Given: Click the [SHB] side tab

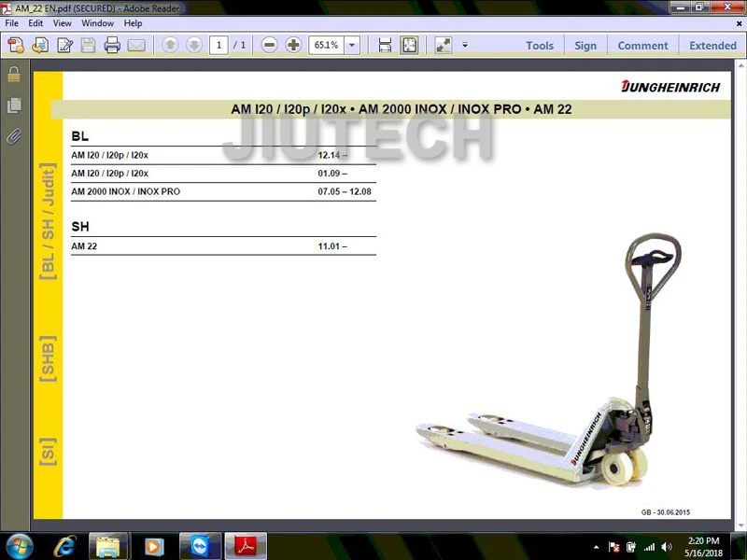Looking at the screenshot, I should pos(48,359).
